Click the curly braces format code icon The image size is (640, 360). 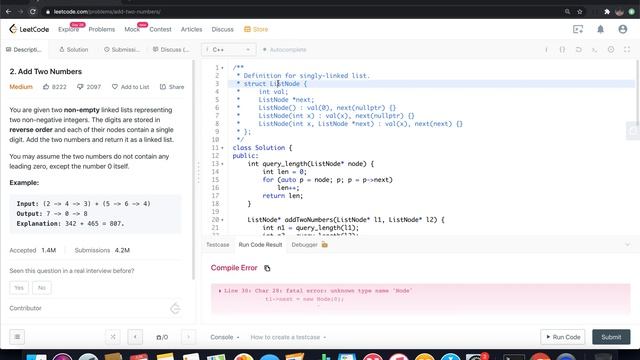click(x=562, y=49)
